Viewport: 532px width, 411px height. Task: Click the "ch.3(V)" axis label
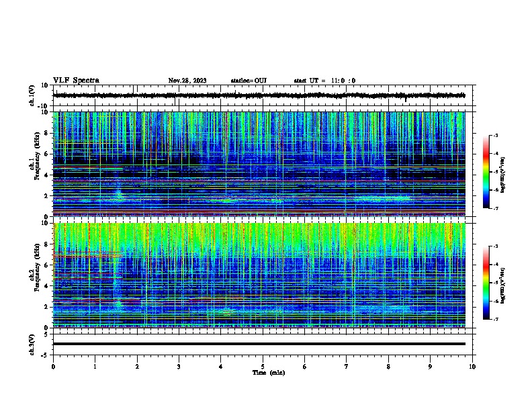tap(32, 345)
